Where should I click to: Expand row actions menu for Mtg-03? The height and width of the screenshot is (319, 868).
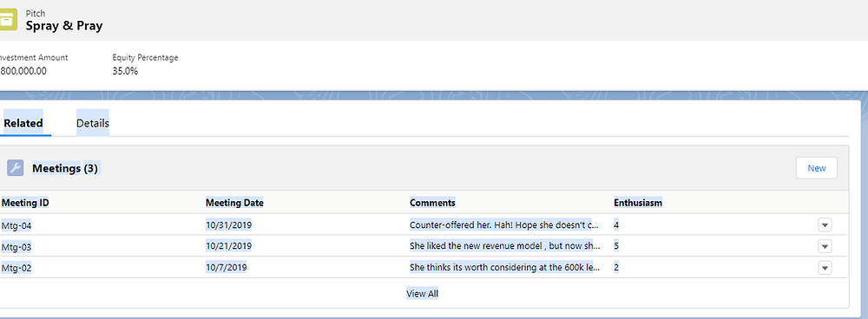pos(825,246)
